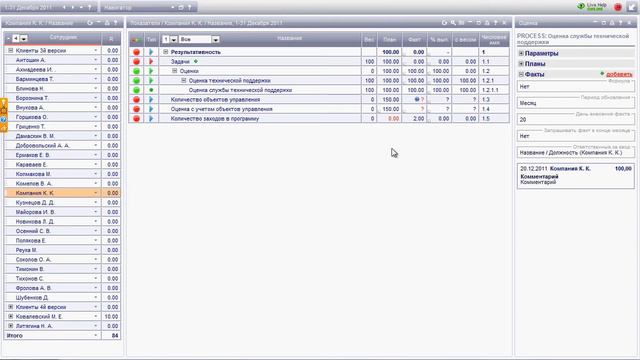Click the Название column header
Screen dimensions: 640x360
[289, 38]
